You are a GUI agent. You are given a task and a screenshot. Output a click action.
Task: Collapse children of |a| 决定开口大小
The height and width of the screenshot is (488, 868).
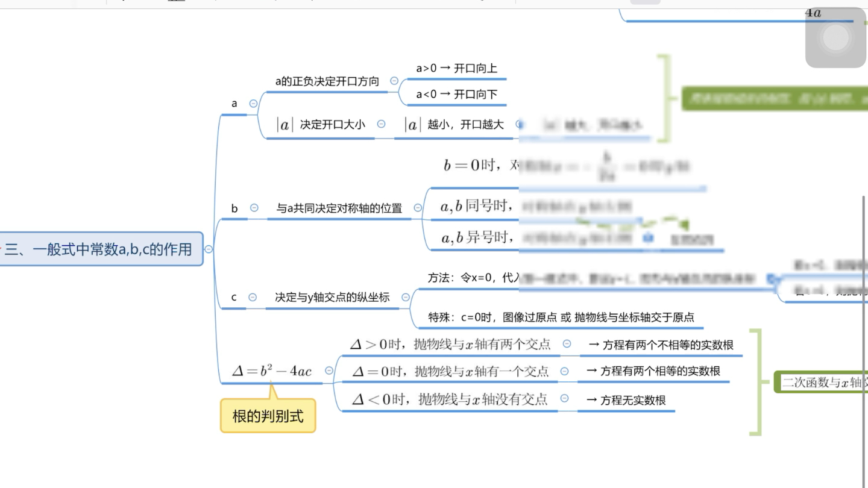tap(381, 124)
